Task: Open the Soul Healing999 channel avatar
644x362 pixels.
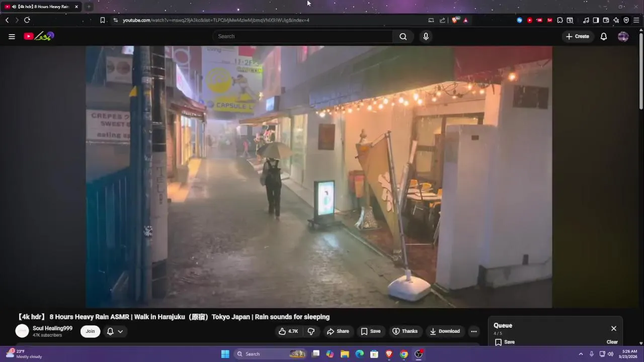Action: tap(22, 331)
